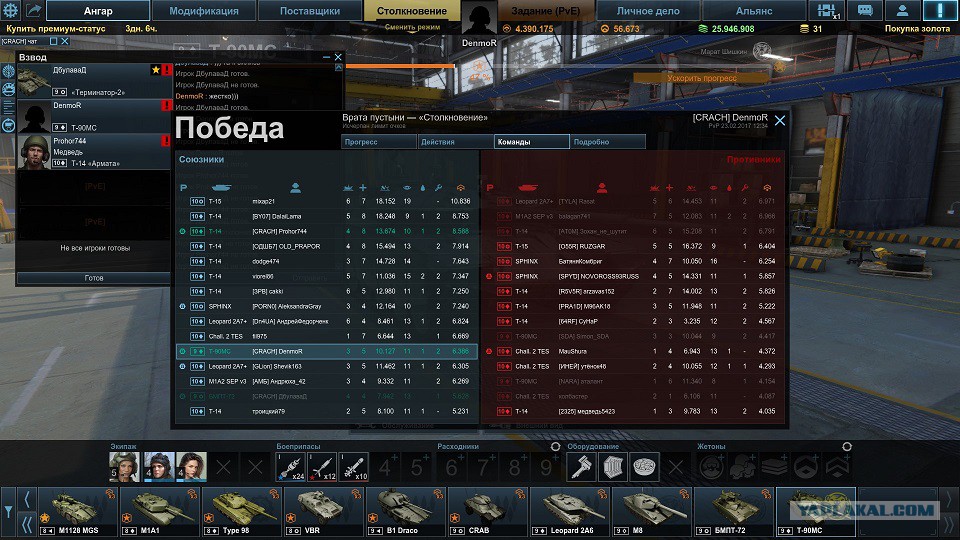The width and height of the screenshot is (960, 540).
Task: Toggle the [CRACH] chat window square icon
Action: 53,41
